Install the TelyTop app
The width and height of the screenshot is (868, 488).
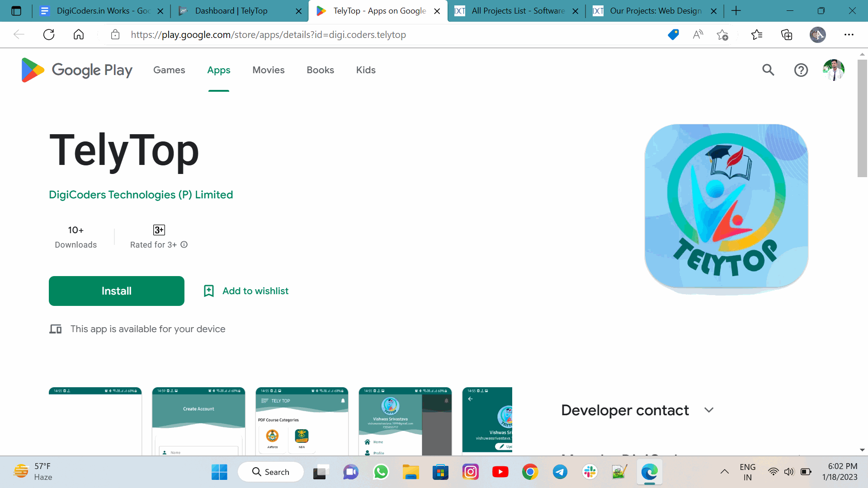(x=117, y=291)
